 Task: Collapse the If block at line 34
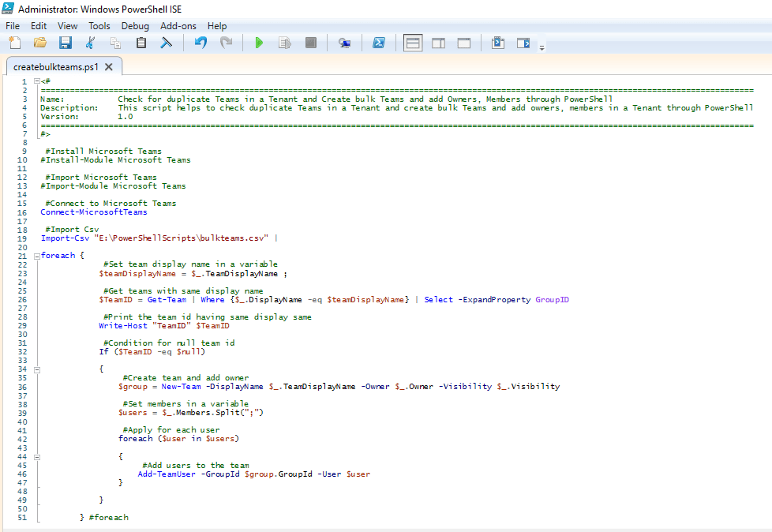click(37, 369)
